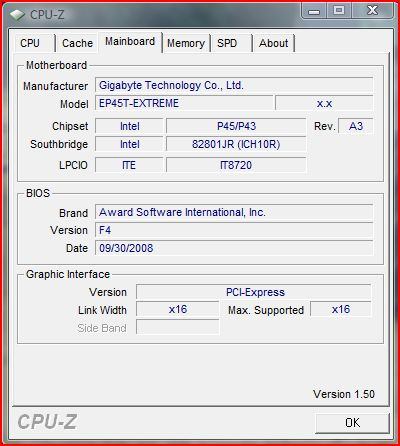Click the Southbridge vendor field Intel

tap(129, 144)
